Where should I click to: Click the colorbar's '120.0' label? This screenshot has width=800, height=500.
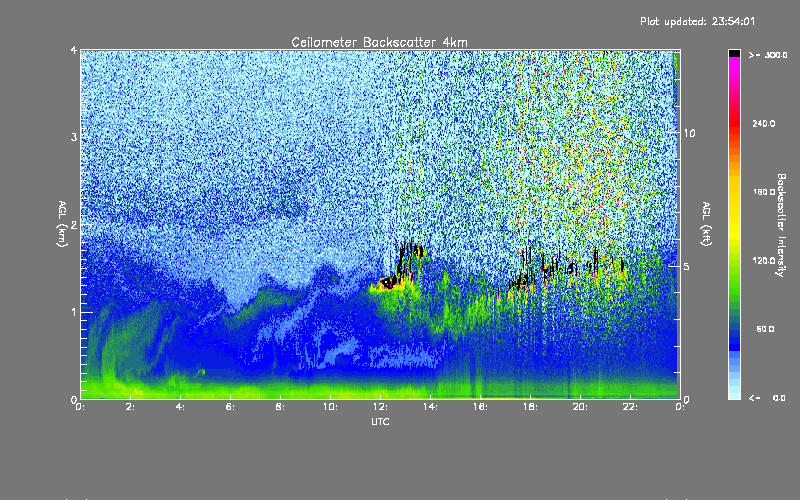(764, 260)
